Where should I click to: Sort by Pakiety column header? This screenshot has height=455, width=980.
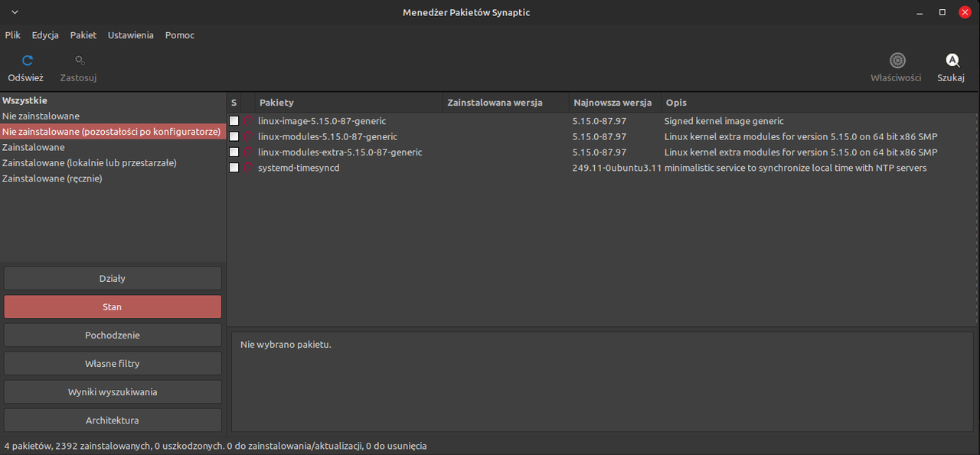coord(349,102)
